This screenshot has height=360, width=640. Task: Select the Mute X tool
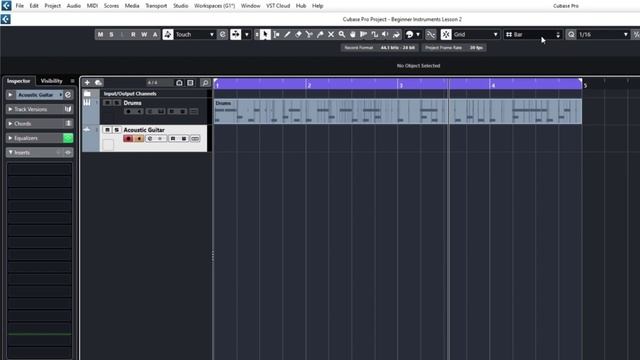coord(331,35)
